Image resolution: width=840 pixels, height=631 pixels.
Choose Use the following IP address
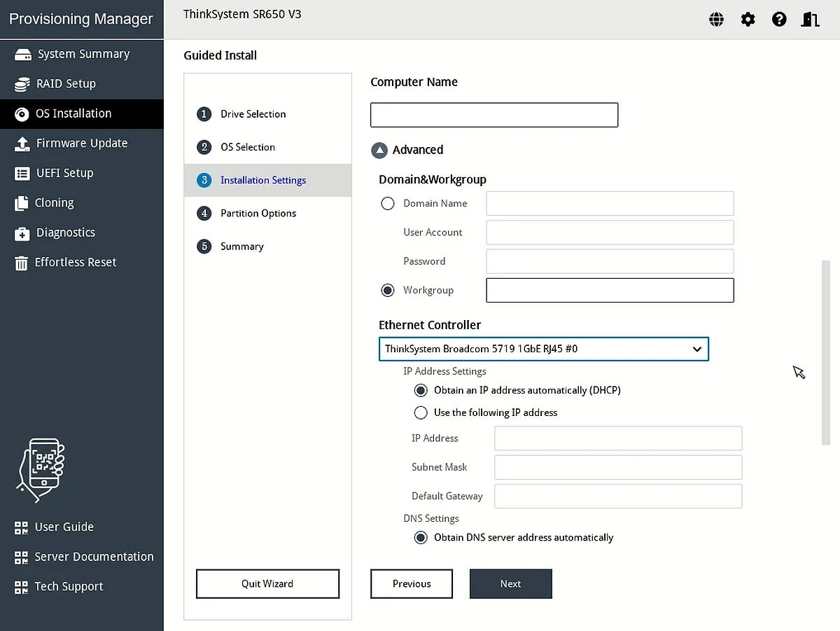[x=421, y=412]
